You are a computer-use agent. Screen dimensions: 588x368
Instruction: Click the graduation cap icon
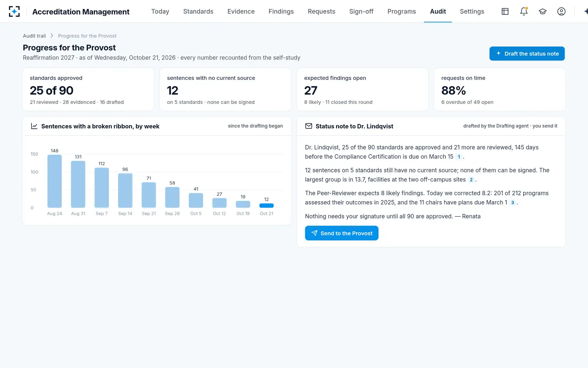tap(543, 11)
